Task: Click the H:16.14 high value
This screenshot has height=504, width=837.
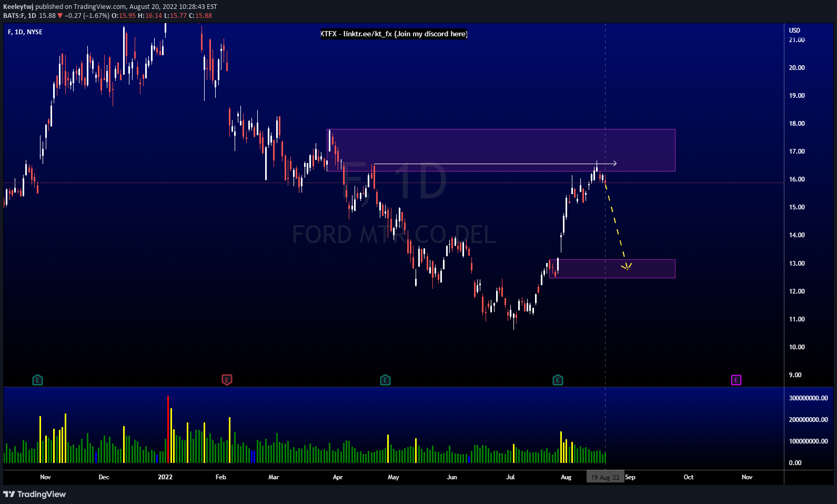Action: (x=150, y=16)
